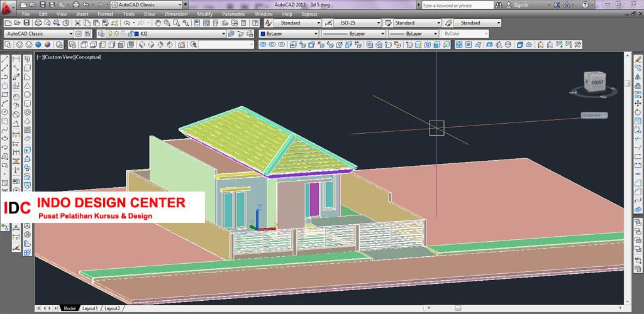The height and width of the screenshot is (314, 644).
Task: Open the Parametric menu
Action: (x=233, y=14)
